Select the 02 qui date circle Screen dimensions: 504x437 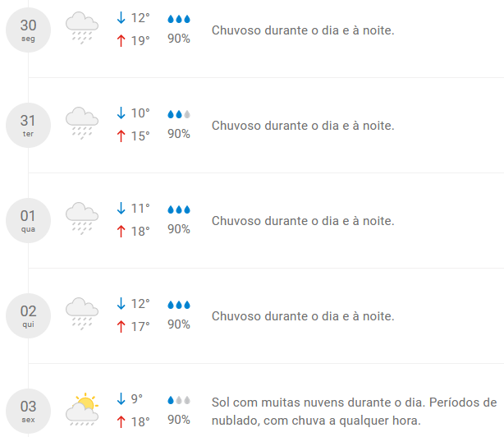point(28,316)
